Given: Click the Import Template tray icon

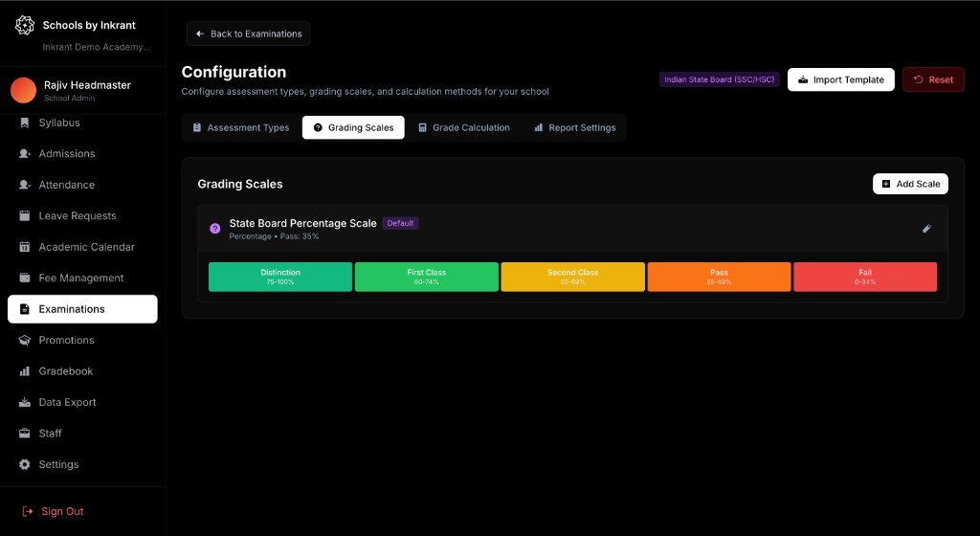Looking at the screenshot, I should click(803, 79).
